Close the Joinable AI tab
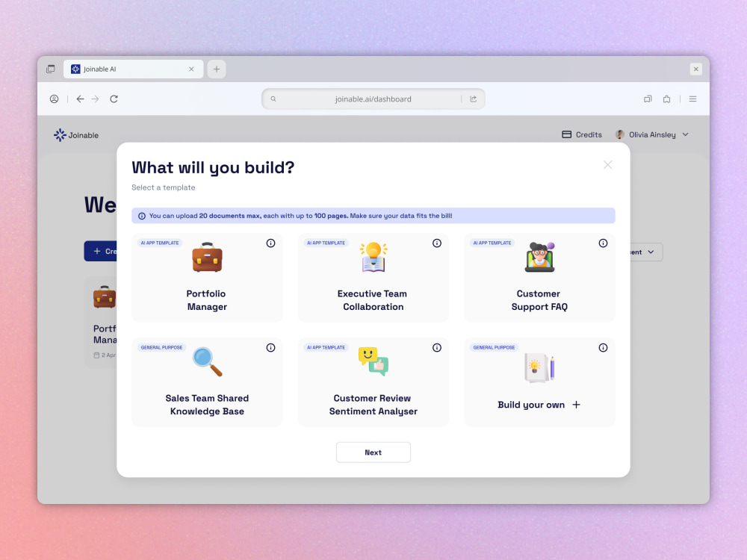The image size is (747, 560). (x=191, y=69)
